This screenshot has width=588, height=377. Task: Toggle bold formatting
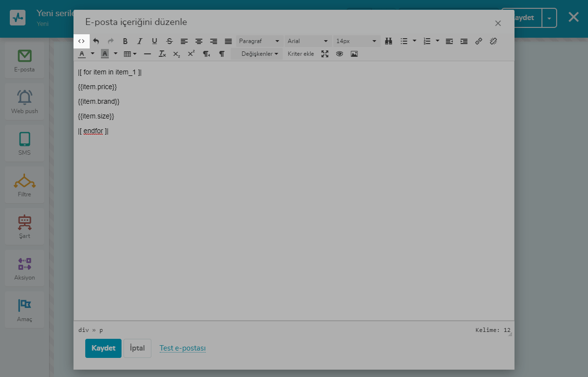click(x=125, y=41)
